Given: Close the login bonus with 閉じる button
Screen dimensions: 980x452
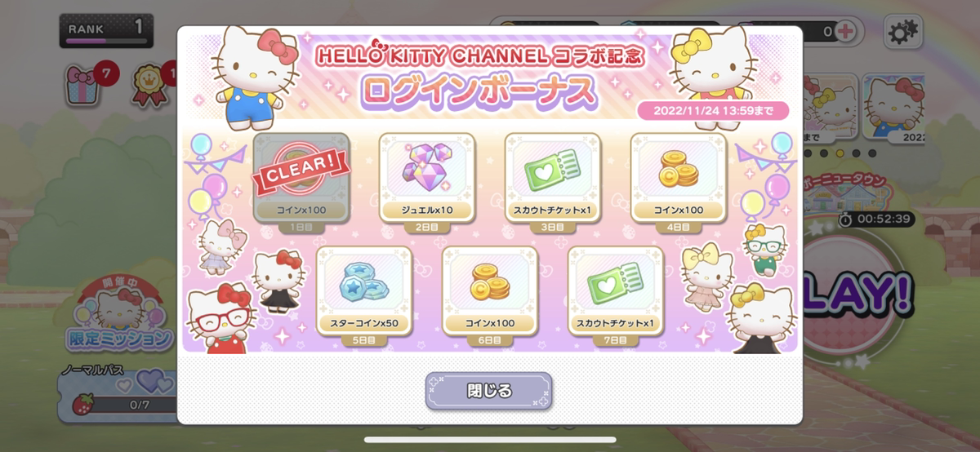Looking at the screenshot, I should point(488,391).
